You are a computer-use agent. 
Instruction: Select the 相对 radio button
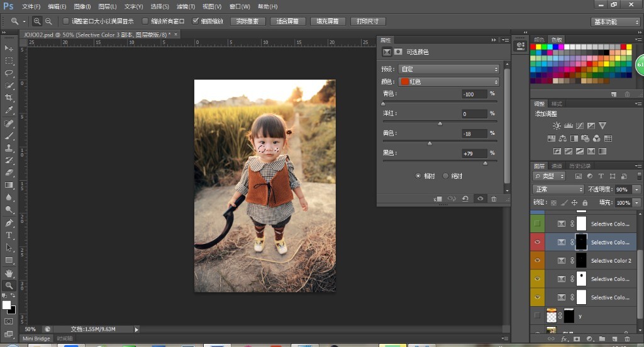coord(418,176)
